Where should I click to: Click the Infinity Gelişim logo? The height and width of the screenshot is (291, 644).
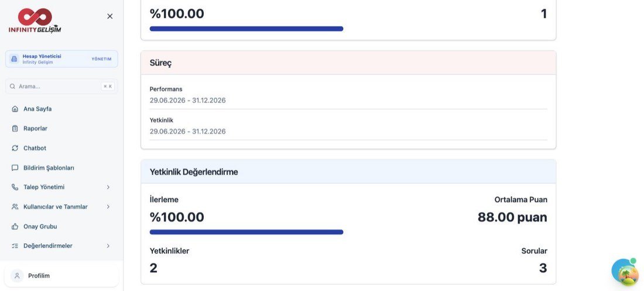(x=35, y=20)
